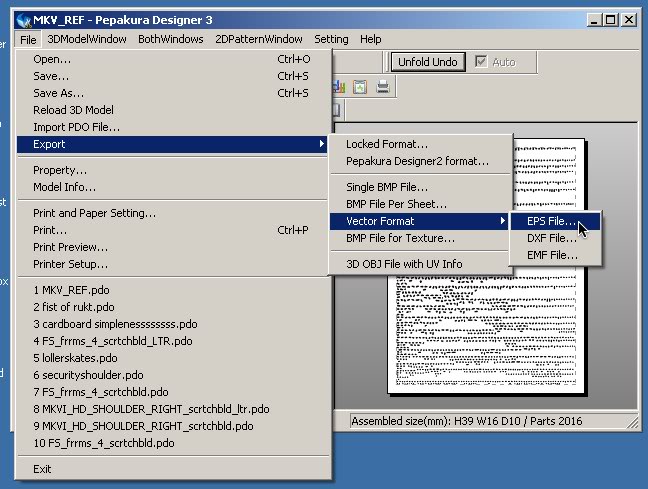Expand the Export submenu
Viewport: 648px width, 489px height.
172,144
